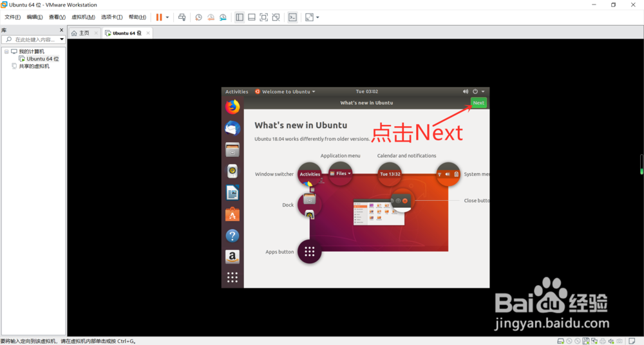Launch Firefox from the Ubuntu dock

(232, 107)
